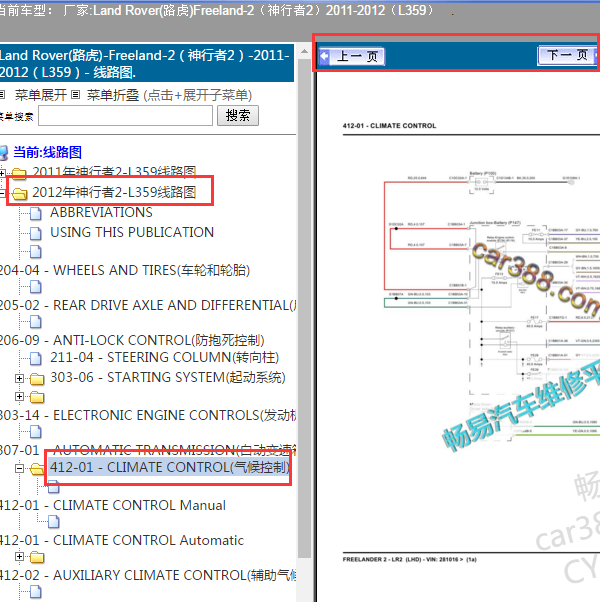Click page icon preceding 307-01 AUTOMATIC TRANSMISSION
The width and height of the screenshot is (600, 602).
pos(35,432)
